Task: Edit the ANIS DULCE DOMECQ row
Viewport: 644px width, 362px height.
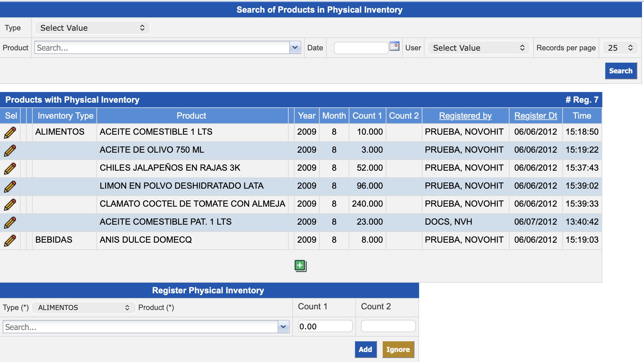Action: click(x=10, y=240)
